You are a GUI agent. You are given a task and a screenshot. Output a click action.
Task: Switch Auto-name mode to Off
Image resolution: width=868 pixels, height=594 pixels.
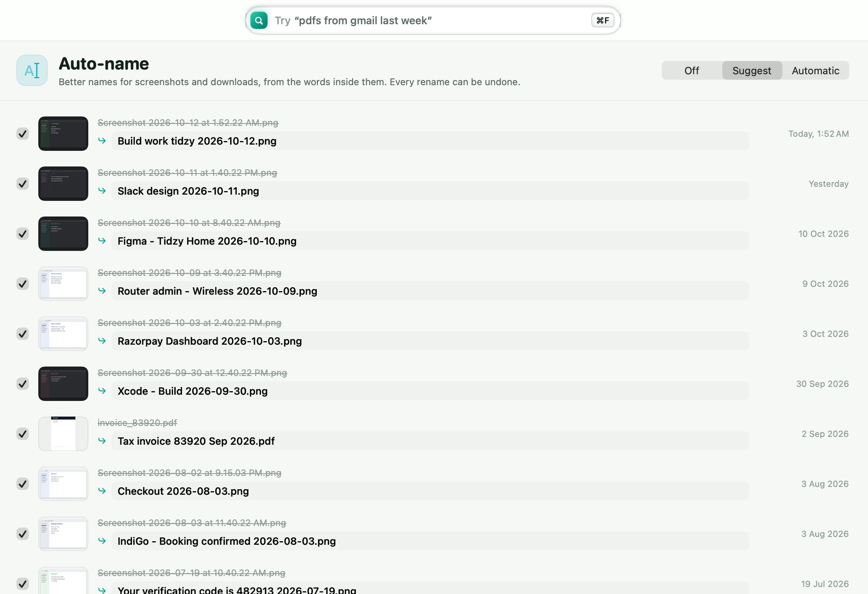tap(692, 70)
